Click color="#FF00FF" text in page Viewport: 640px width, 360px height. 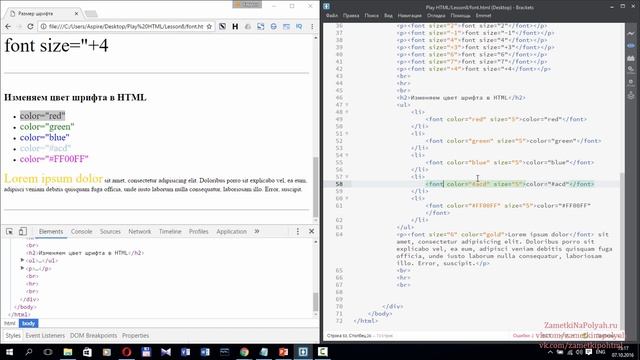click(54, 159)
